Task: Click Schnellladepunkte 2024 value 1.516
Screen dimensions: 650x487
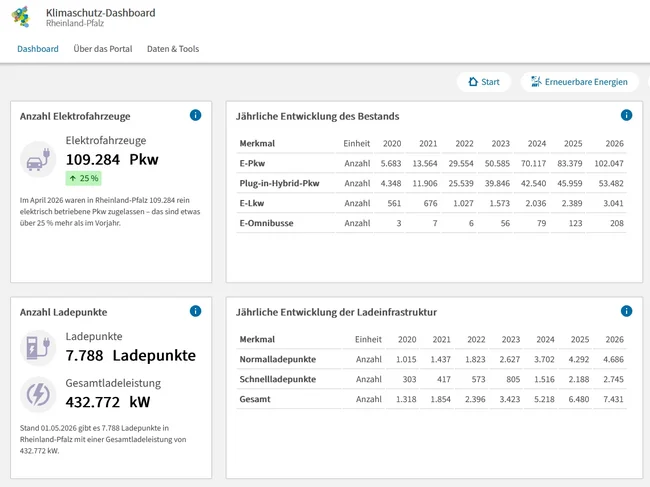Action: pos(544,379)
